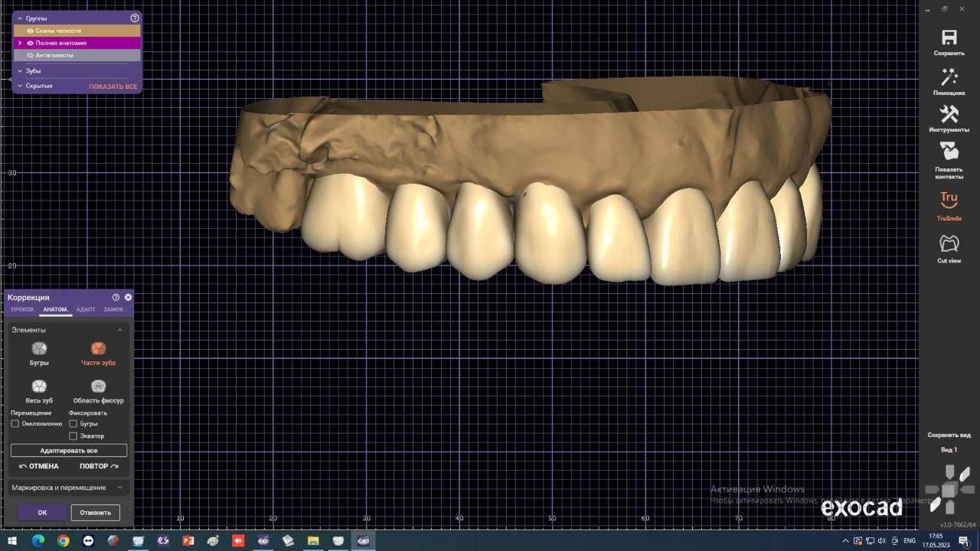Viewport: 980px width, 551px height.
Task: Check the Экватор fix checkbox
Action: pyautogui.click(x=73, y=436)
